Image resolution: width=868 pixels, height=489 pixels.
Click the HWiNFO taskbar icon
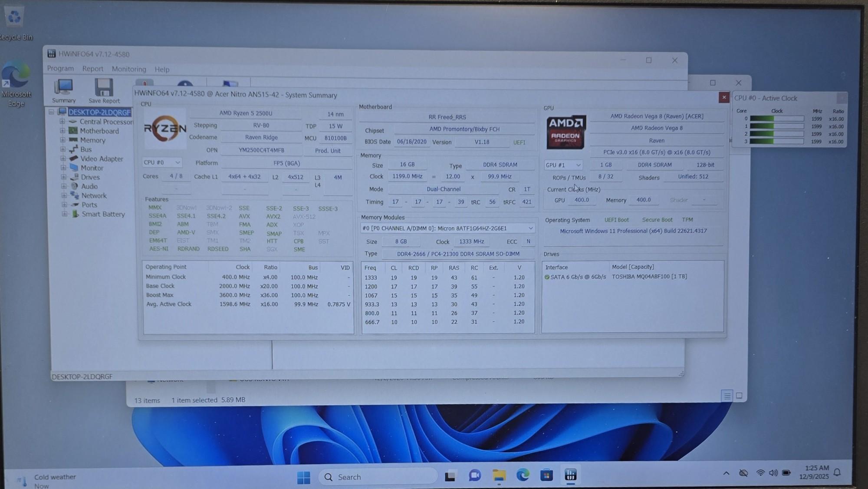click(570, 476)
